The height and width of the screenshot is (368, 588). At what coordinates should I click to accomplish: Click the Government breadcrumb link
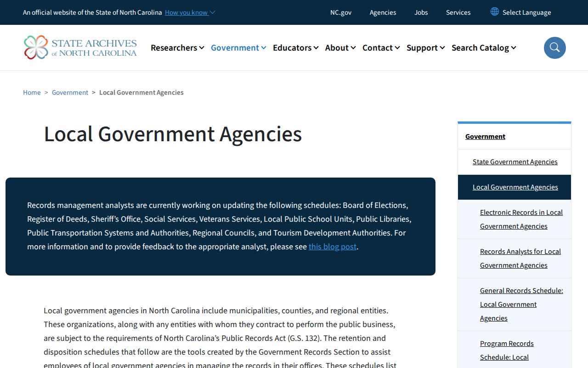click(70, 92)
